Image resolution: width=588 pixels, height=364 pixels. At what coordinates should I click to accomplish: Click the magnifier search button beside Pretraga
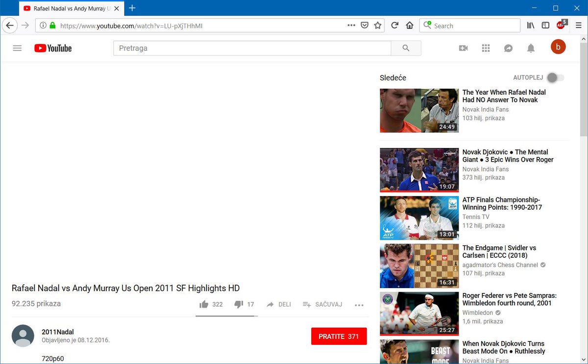pos(406,48)
